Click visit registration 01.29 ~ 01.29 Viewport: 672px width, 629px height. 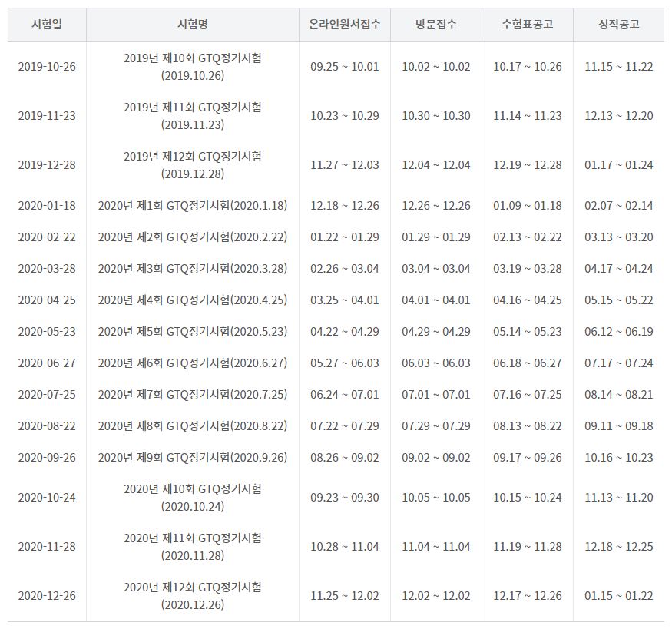(436, 237)
